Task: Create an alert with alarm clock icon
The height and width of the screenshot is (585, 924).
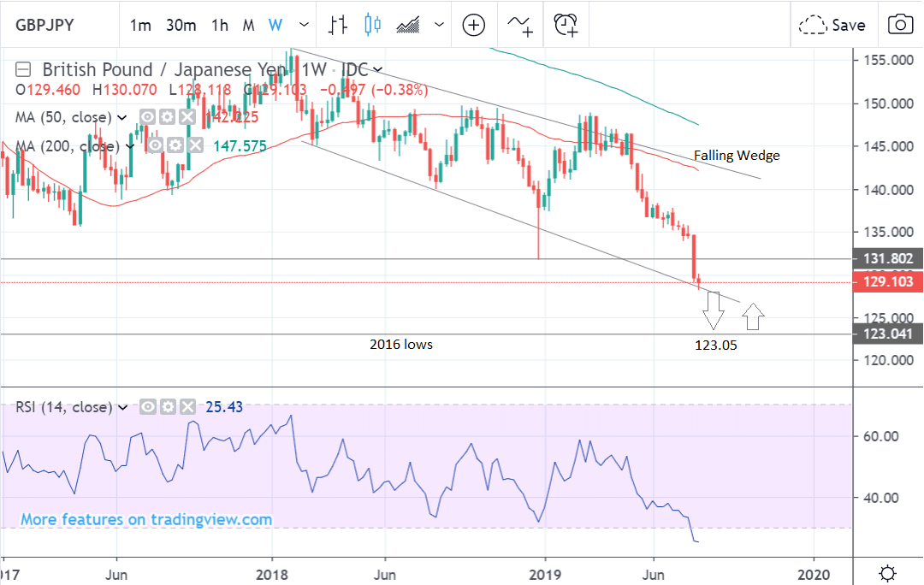Action: coord(566,25)
